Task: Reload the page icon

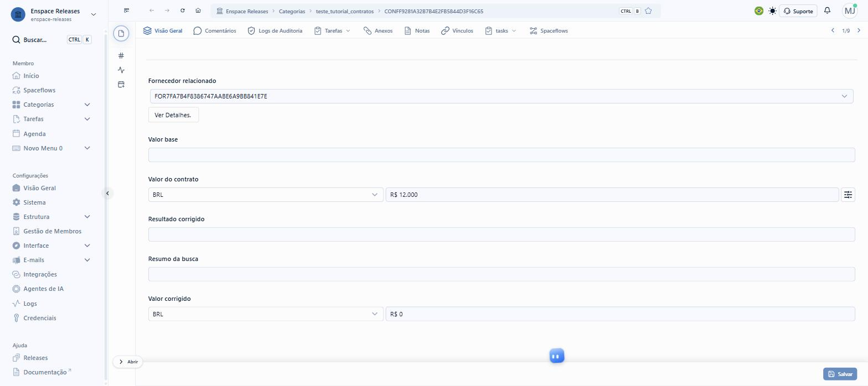Action: tap(183, 11)
